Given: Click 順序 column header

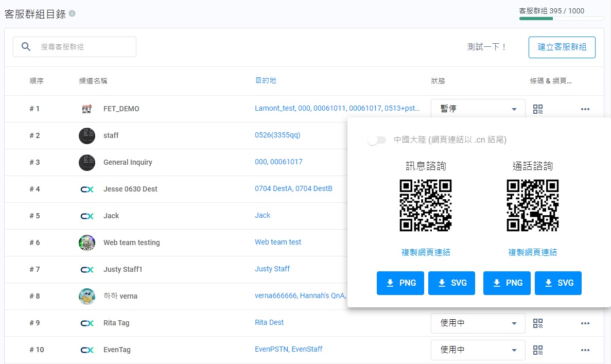Looking at the screenshot, I should click(x=37, y=81).
